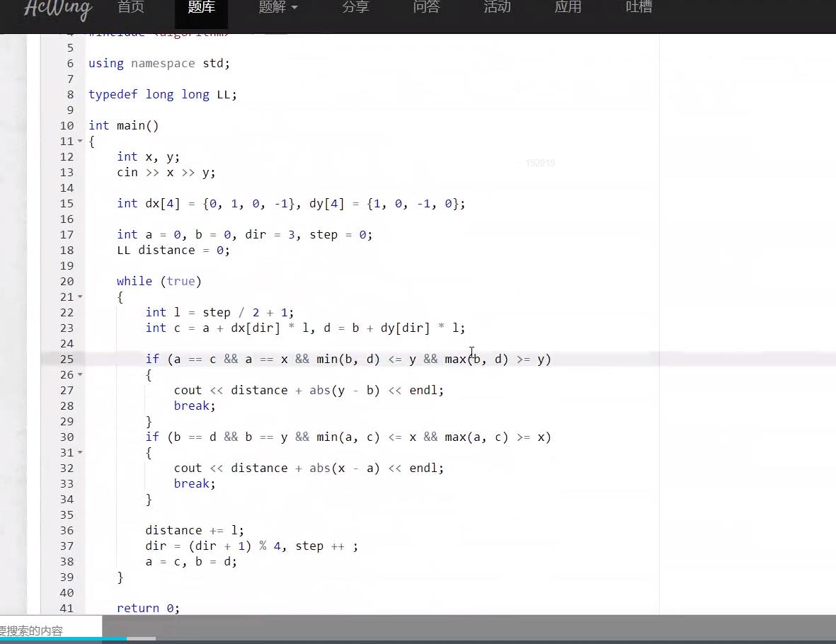Click the blue video progress bar at the bottom
The image size is (836, 644).
(64, 638)
